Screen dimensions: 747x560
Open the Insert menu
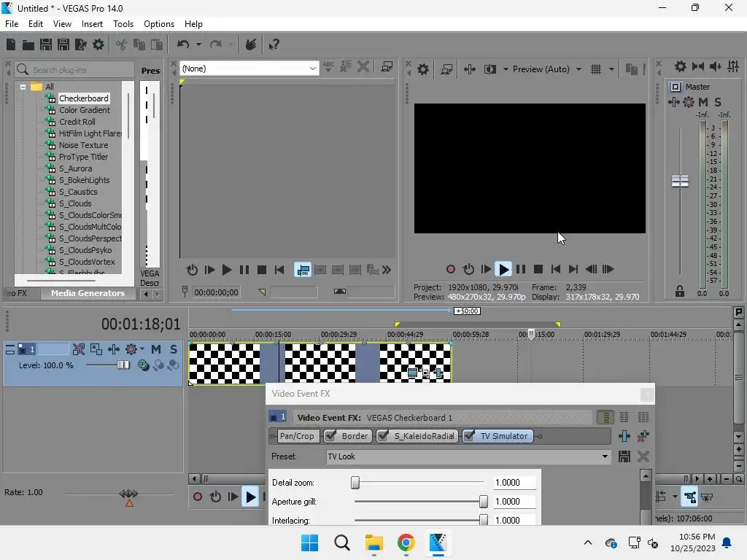[92, 24]
